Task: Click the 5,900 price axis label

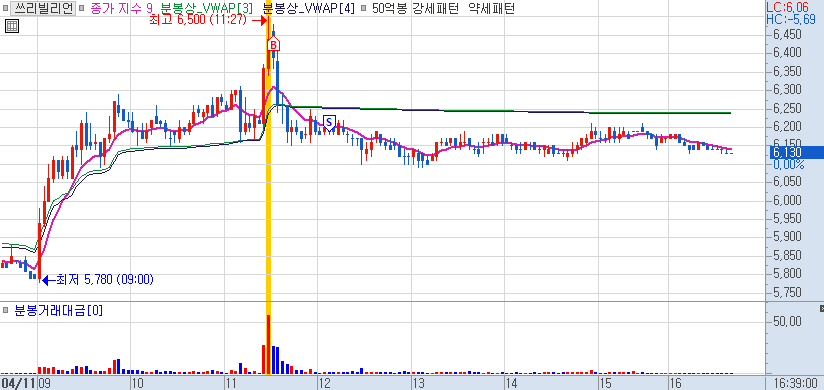Action: point(787,237)
